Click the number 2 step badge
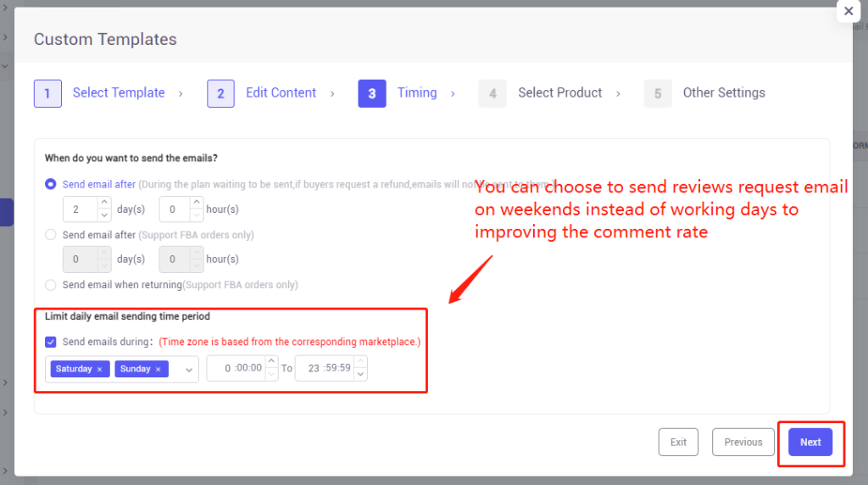Viewport: 868px width, 485px height. (221, 93)
